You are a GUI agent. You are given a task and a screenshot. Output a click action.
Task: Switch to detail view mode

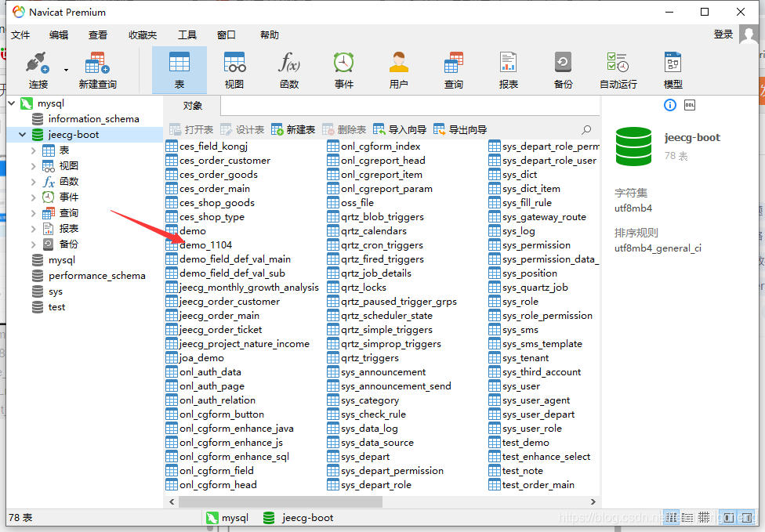[687, 517]
